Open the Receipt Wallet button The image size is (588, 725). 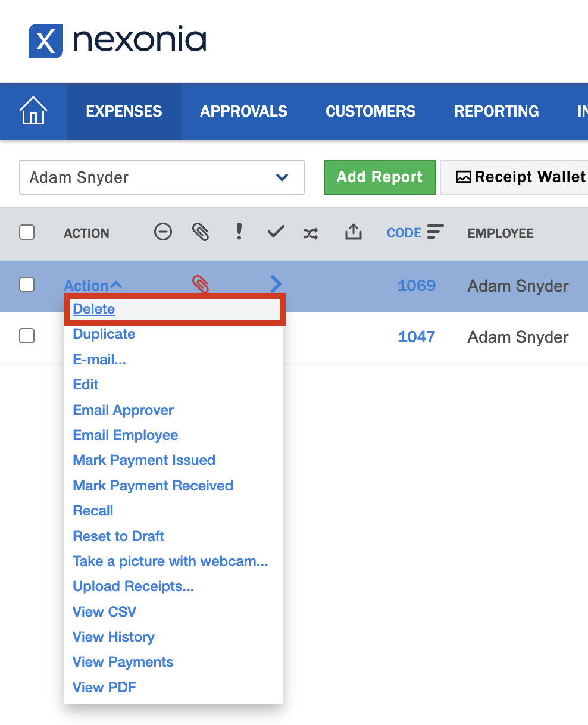click(520, 177)
